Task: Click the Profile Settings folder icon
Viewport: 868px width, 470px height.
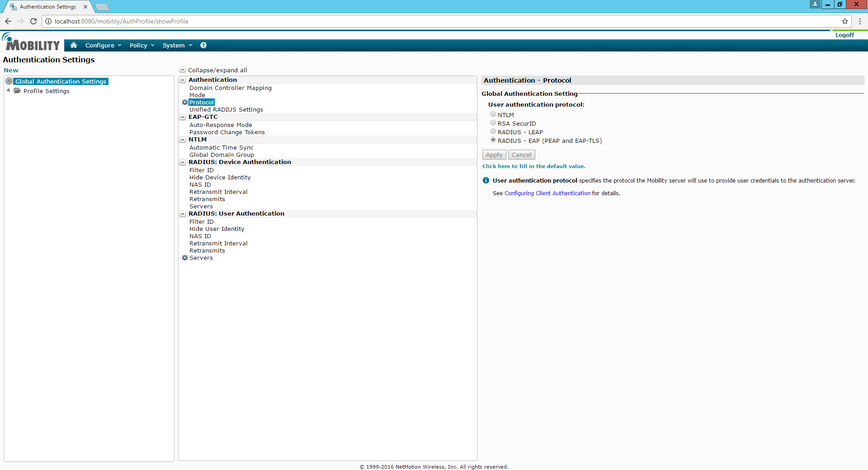Action: [x=17, y=91]
